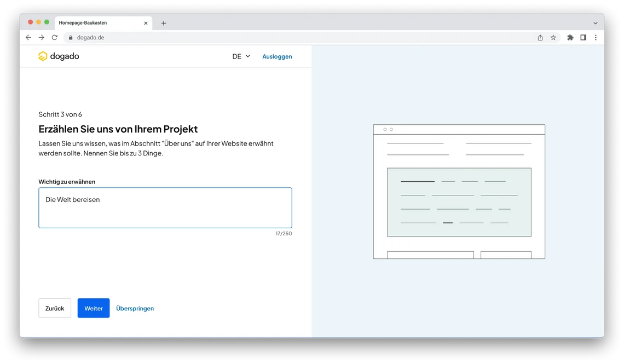This screenshot has height=364, width=624.
Task: Click the dogado logo
Action: tap(58, 56)
